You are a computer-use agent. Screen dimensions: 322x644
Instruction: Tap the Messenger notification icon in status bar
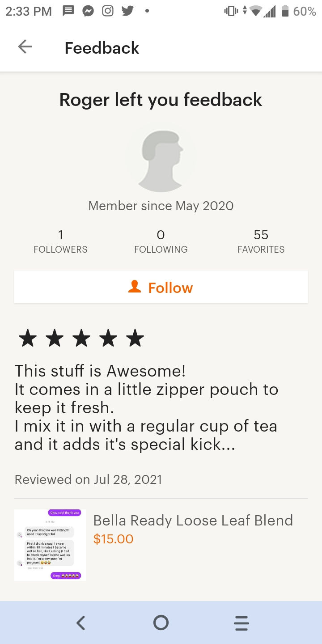[x=88, y=11]
